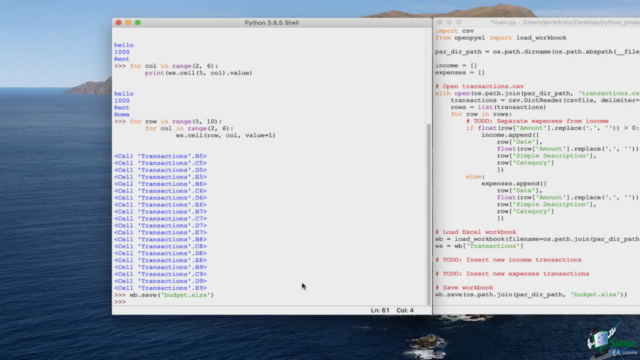The width and height of the screenshot is (640, 360).
Task: Maximize the Python Shell window with the green button
Action: pos(138,22)
